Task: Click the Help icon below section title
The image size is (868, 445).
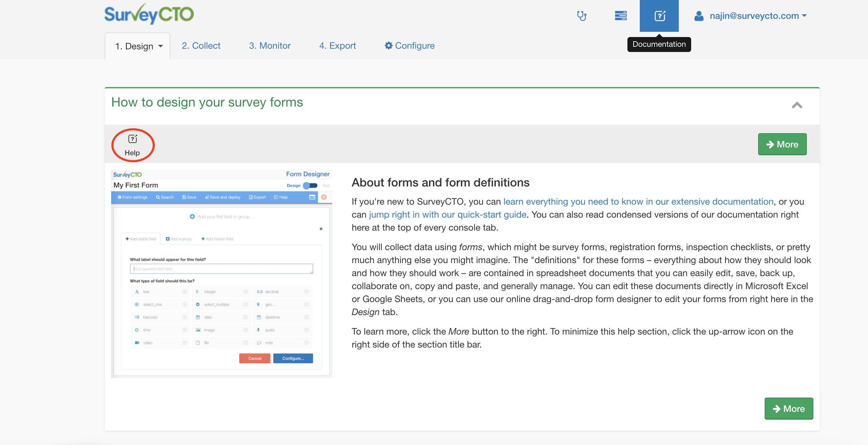Action: pos(132,146)
